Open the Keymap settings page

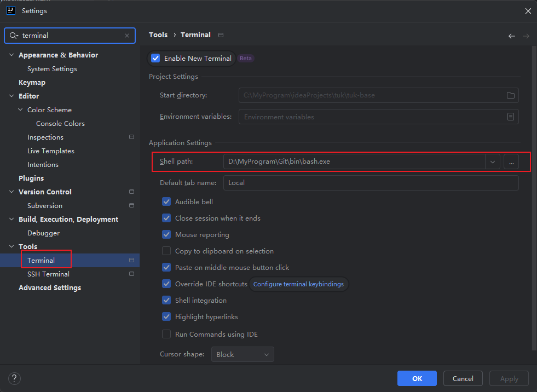pos(32,83)
